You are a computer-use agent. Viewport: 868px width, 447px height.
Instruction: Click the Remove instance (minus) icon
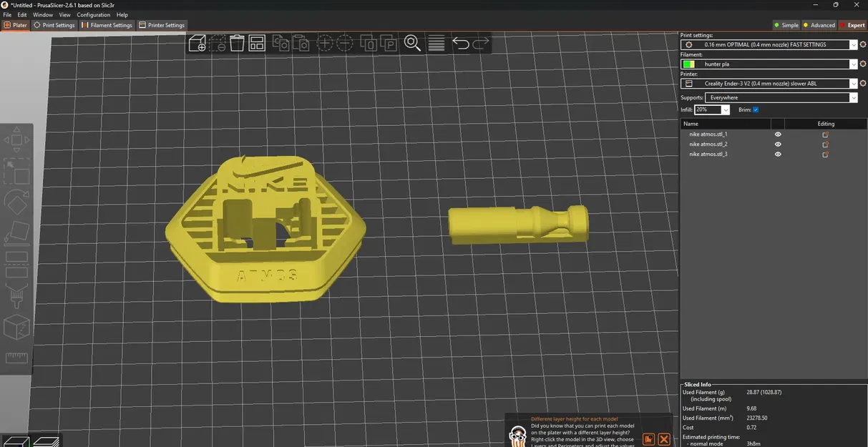pyautogui.click(x=345, y=44)
